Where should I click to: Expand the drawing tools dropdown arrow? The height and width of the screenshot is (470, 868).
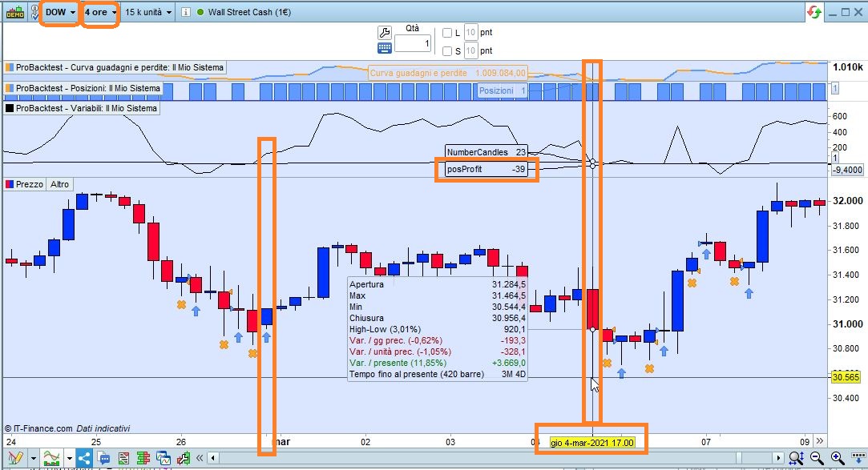point(33,458)
